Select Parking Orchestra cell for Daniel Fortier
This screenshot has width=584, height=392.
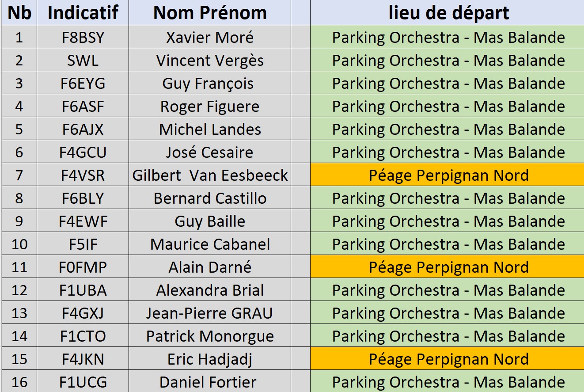coord(447,381)
